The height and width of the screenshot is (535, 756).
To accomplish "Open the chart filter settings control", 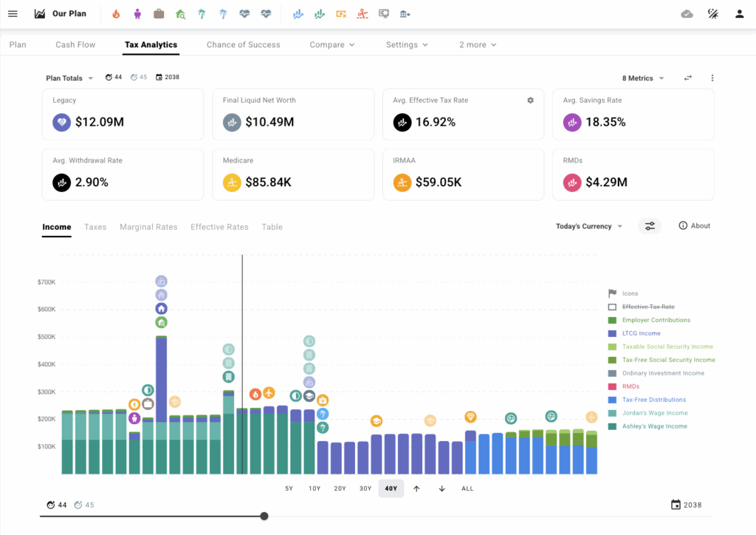I will [x=650, y=226].
